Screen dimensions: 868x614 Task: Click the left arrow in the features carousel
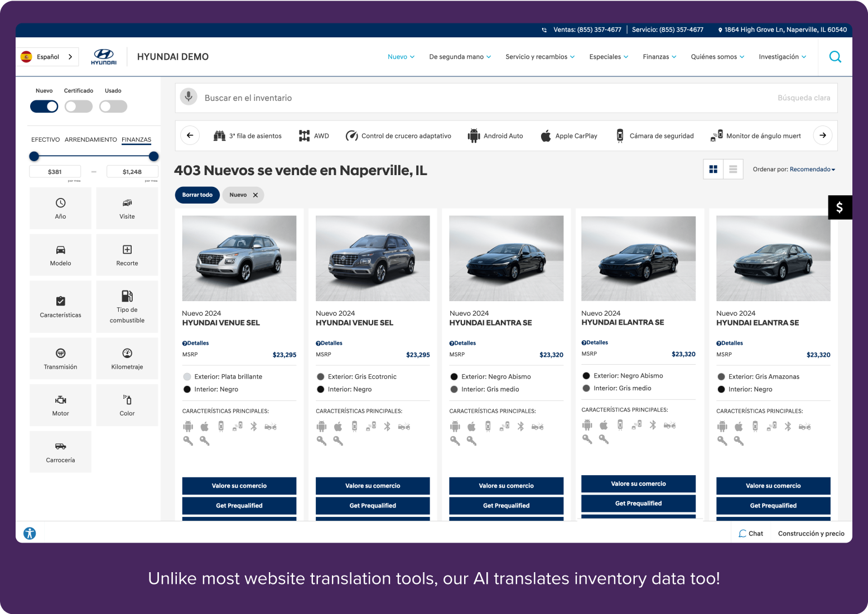pos(190,136)
